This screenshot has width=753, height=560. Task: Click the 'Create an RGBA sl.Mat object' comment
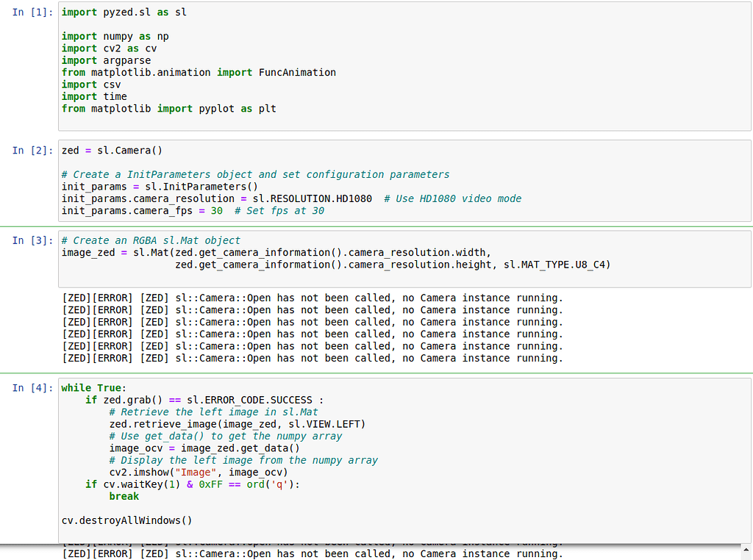click(x=151, y=240)
